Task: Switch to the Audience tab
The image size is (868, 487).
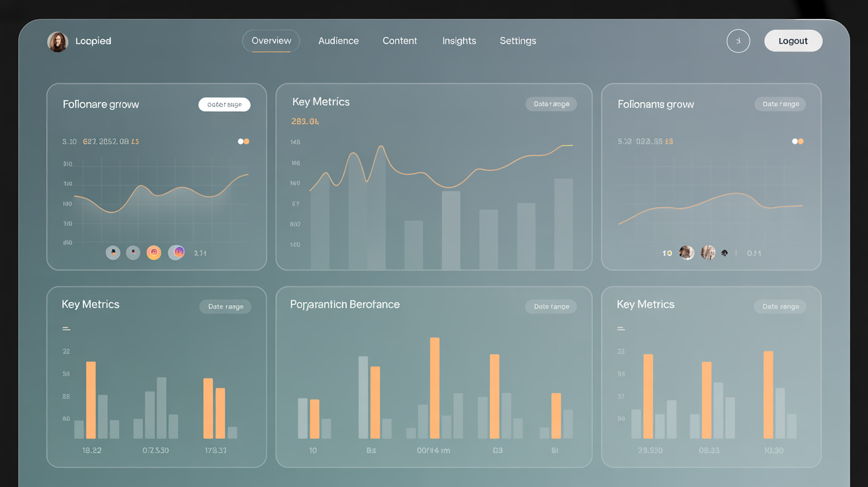Action: [338, 40]
